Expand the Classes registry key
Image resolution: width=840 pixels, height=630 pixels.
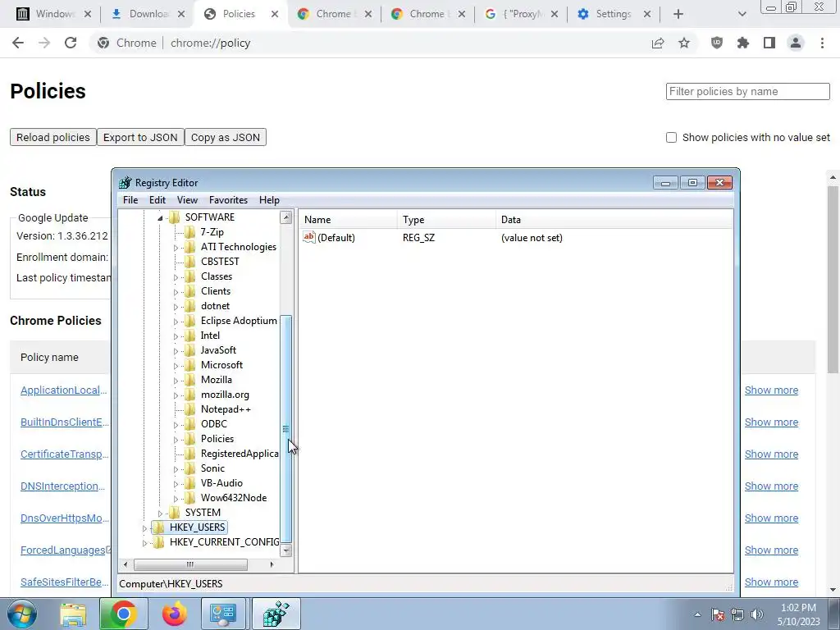click(176, 277)
